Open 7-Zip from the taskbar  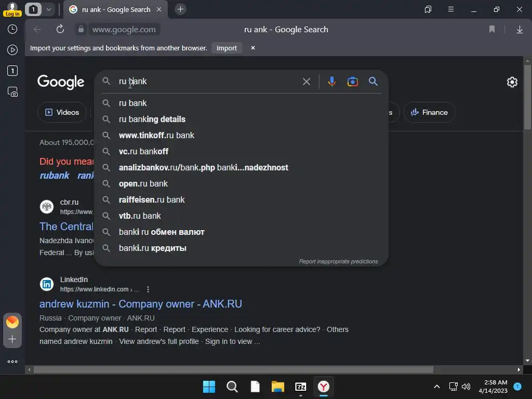[301, 387]
